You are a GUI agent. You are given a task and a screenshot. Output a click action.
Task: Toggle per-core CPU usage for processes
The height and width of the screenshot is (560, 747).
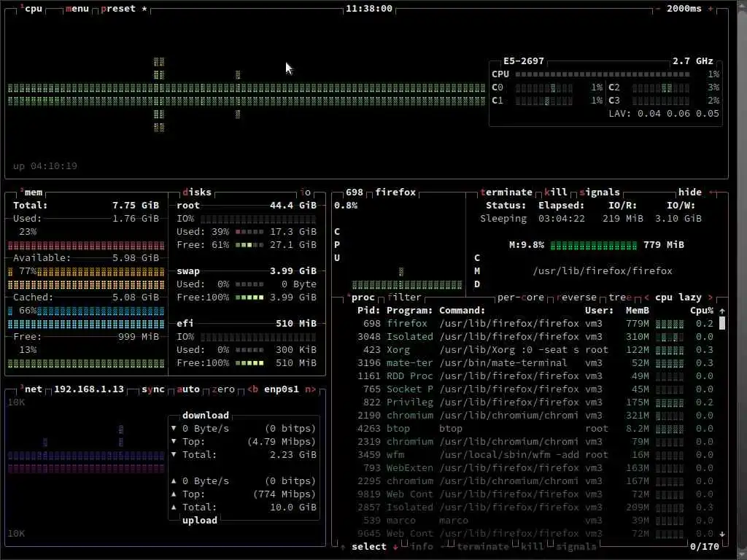[x=521, y=297]
